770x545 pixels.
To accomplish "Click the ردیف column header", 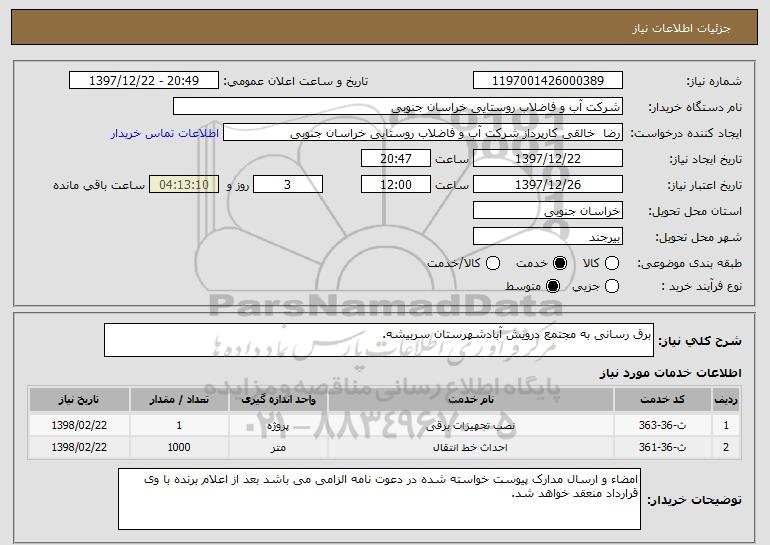I will [x=726, y=400].
